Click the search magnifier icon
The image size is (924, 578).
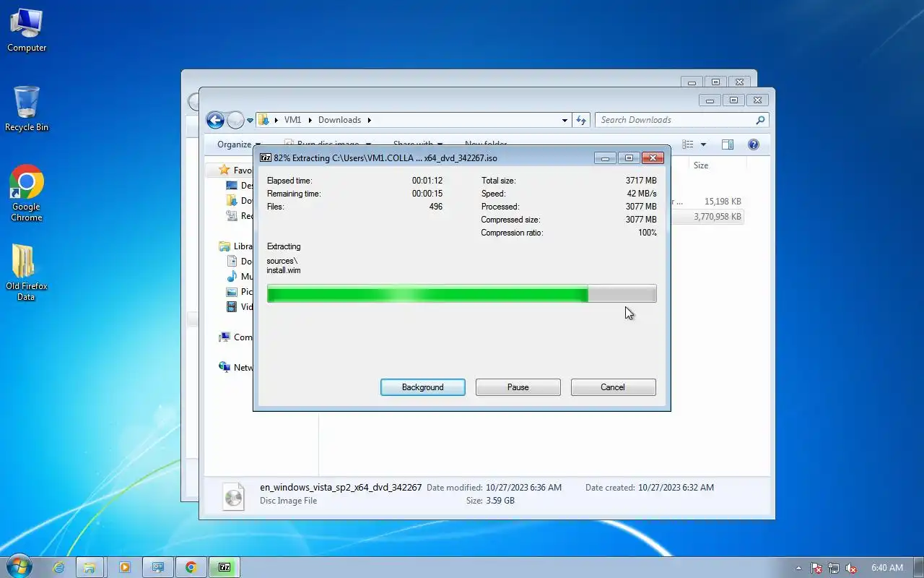(760, 120)
